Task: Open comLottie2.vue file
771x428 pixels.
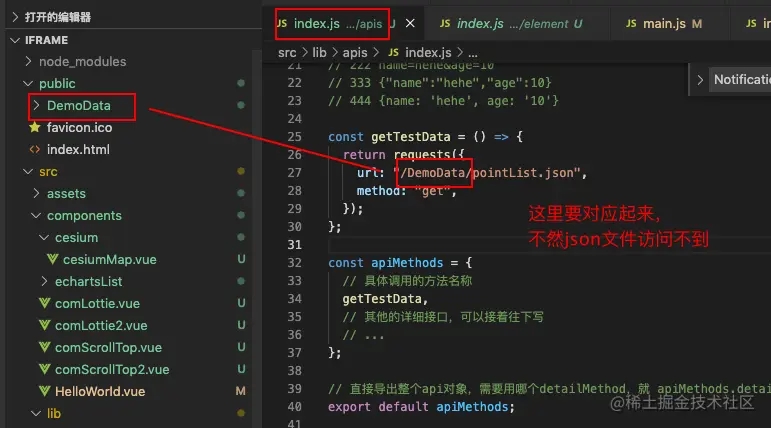Action: (101, 326)
